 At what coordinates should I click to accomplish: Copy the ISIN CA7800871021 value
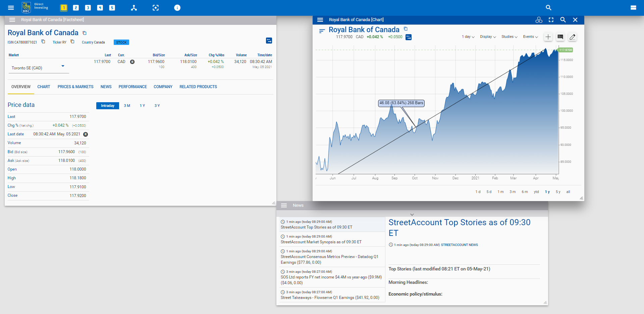coord(43,42)
